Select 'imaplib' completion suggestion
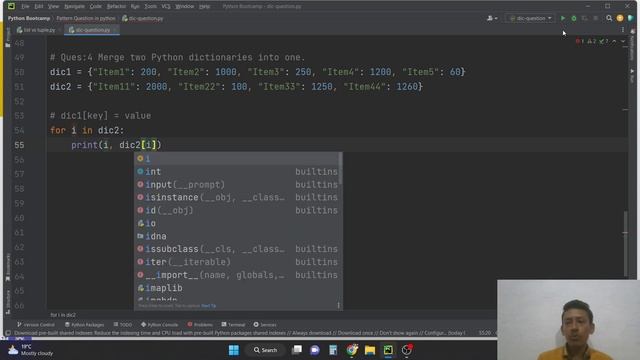This screenshot has width=640, height=360. pos(238,288)
